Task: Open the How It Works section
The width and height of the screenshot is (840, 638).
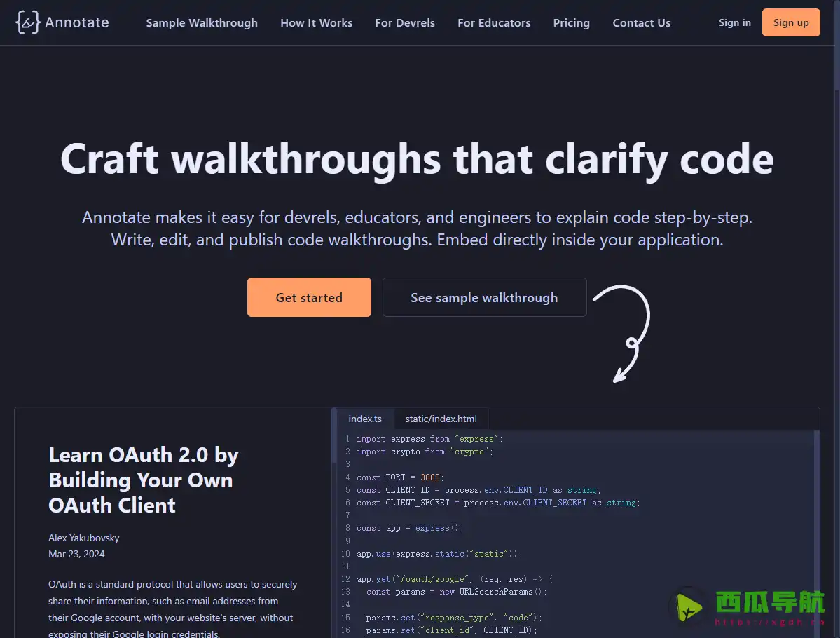Action: [316, 22]
